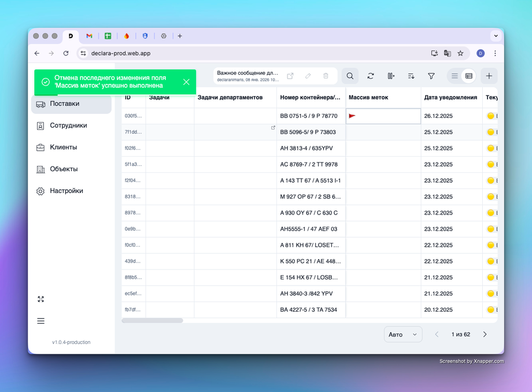The image size is (532, 392).
Task: Click the yellow status dot in row BA 4227-5
Action: 490,309
